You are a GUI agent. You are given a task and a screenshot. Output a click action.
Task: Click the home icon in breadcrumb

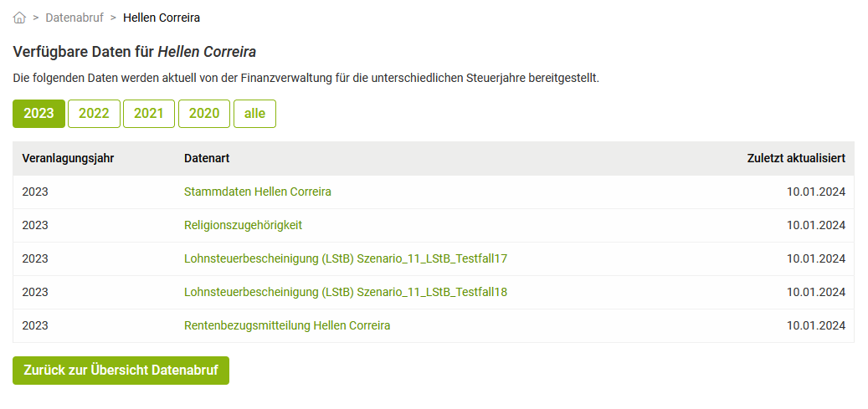[x=19, y=18]
